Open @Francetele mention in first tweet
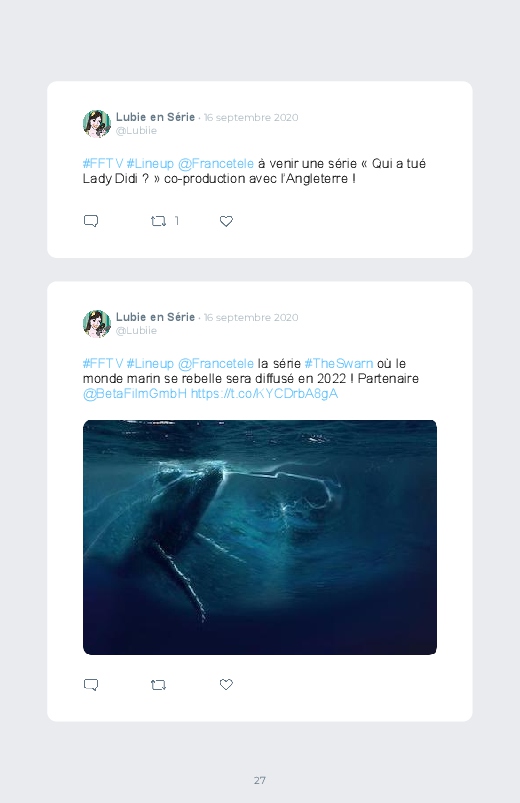 coord(216,163)
